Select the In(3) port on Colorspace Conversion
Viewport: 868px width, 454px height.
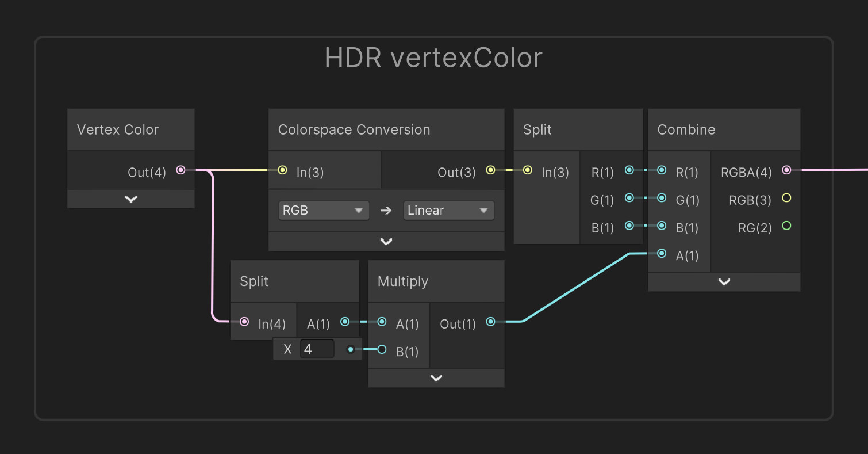click(282, 170)
